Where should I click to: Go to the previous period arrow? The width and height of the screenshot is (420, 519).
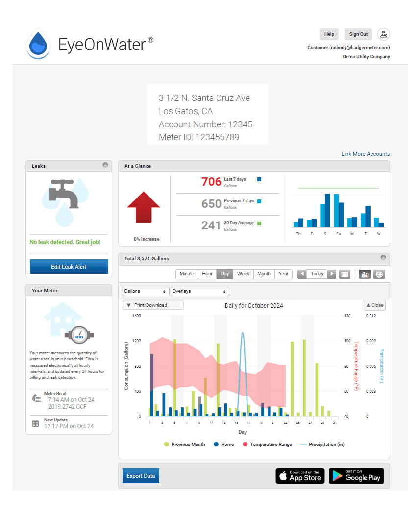(302, 274)
